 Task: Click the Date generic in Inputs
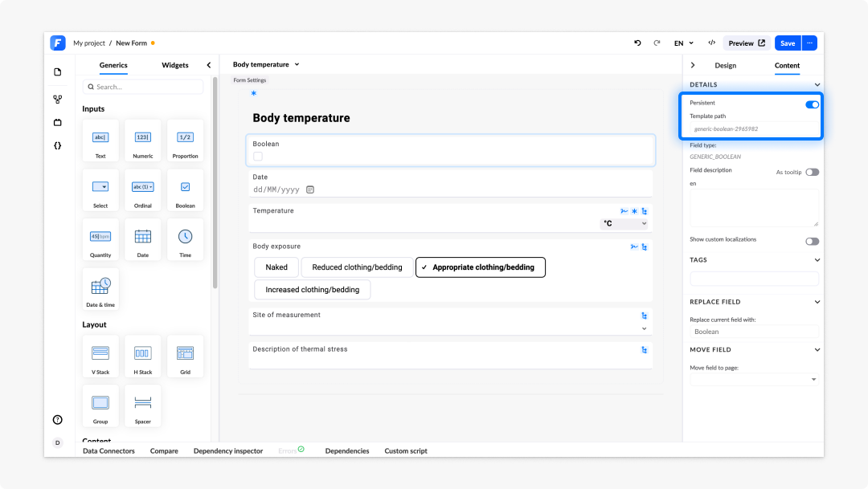pyautogui.click(x=143, y=239)
